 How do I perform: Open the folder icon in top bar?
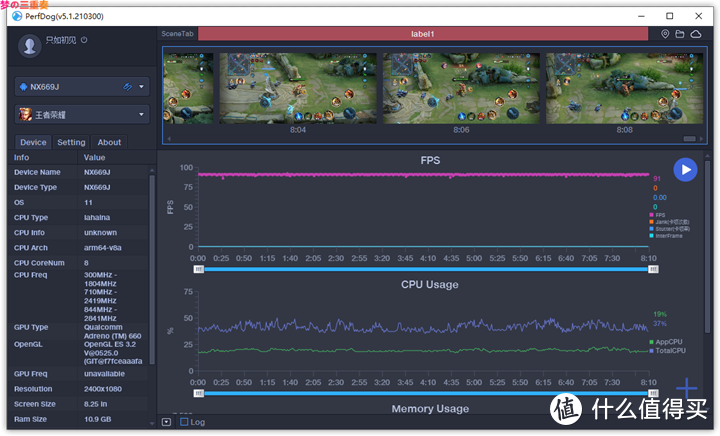680,34
